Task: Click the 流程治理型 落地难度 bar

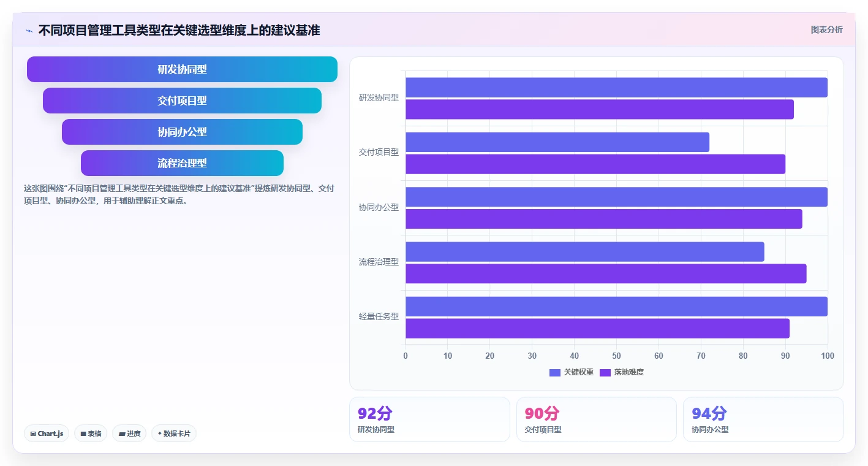Action: click(x=606, y=273)
